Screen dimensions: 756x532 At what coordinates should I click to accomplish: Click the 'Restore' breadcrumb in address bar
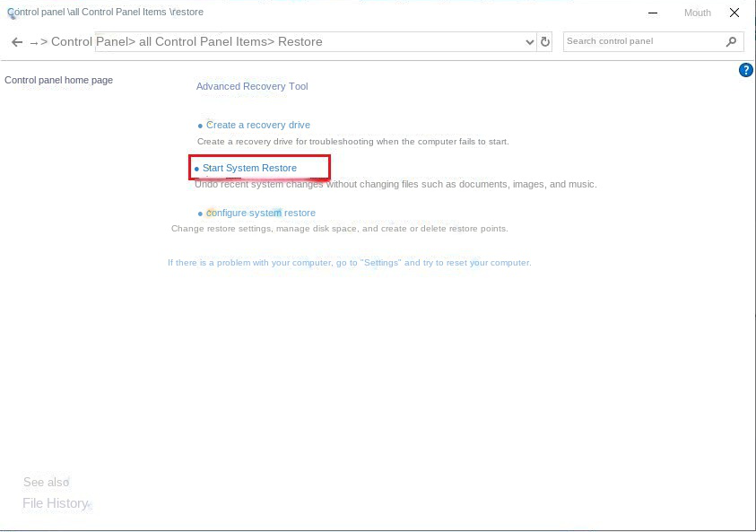pyautogui.click(x=300, y=42)
